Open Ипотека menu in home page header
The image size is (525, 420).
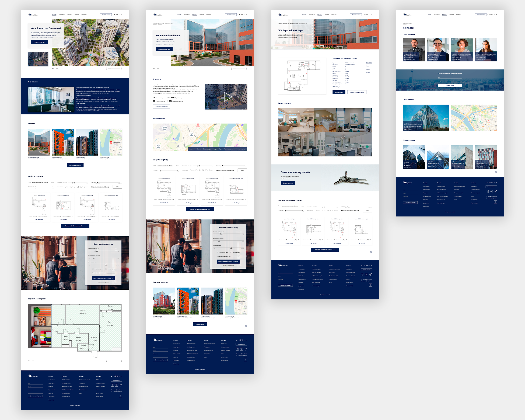[77, 15]
